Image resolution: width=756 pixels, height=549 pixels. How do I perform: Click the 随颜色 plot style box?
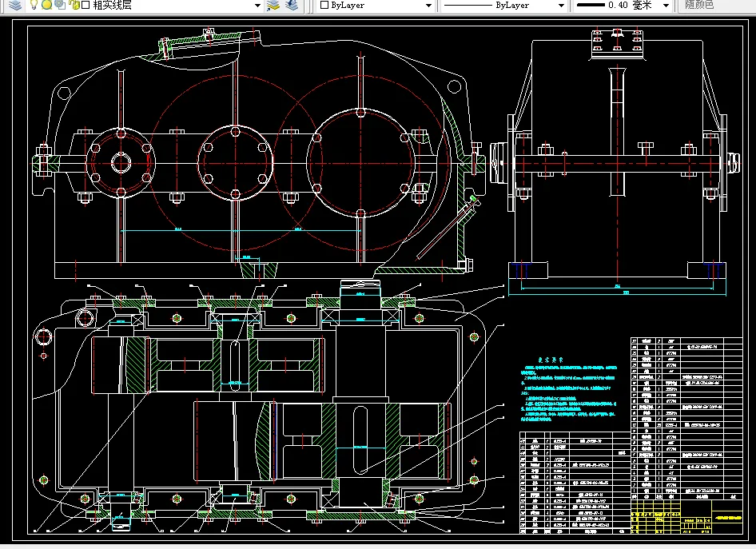tap(716, 6)
